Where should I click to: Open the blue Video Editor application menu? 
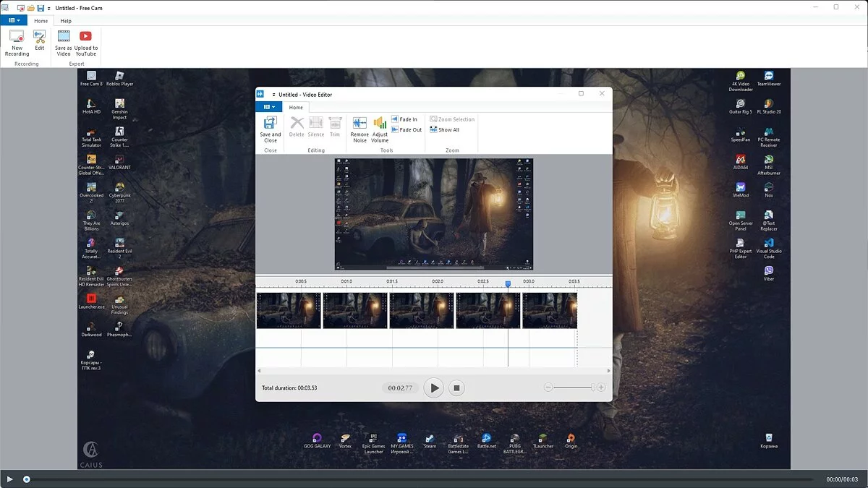click(x=268, y=107)
